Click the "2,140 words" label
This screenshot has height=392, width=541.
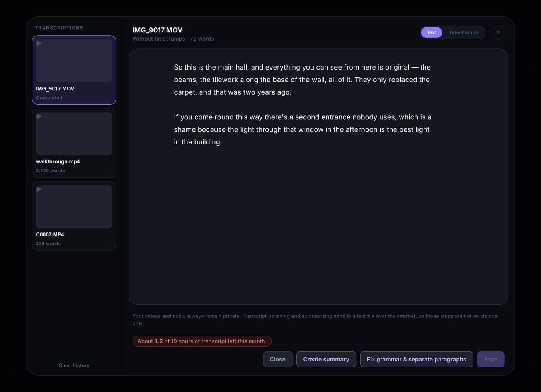click(x=51, y=171)
